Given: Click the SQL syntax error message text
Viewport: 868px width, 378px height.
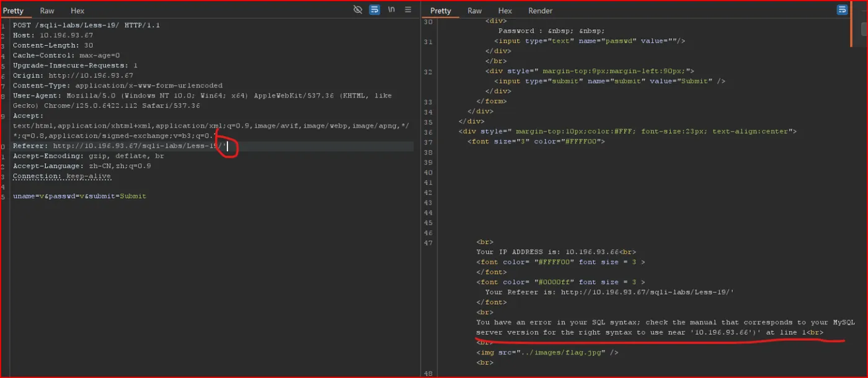Looking at the screenshot, I should (665, 327).
